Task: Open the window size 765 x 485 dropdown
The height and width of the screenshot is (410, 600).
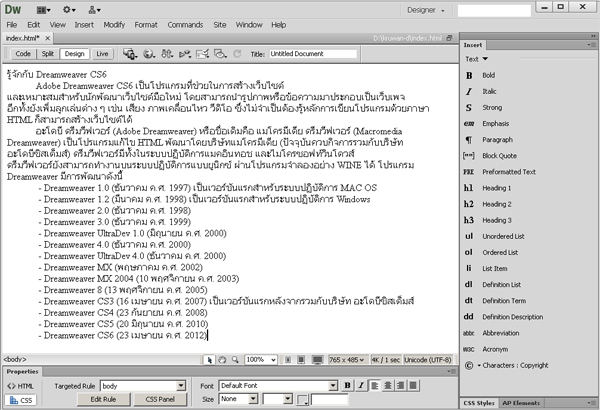Action: [x=347, y=360]
